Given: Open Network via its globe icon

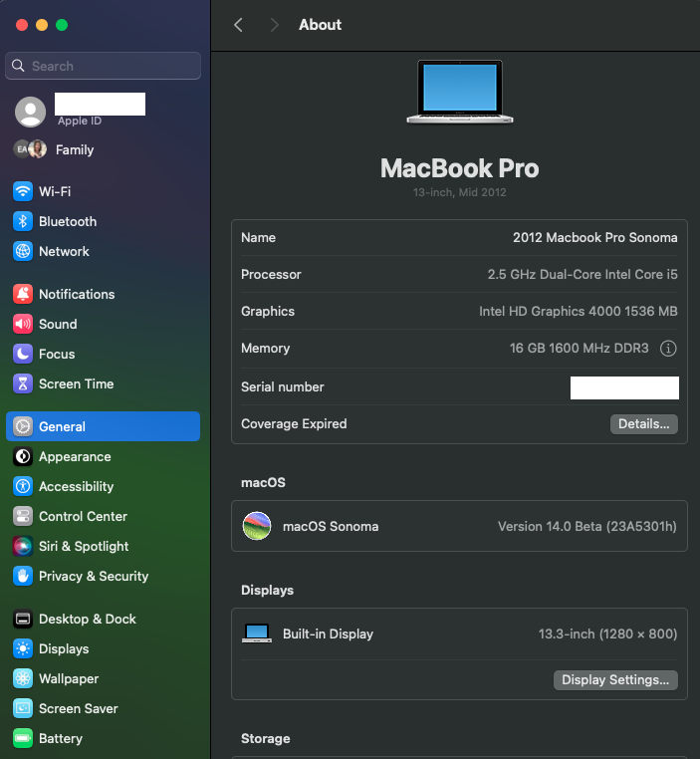Looking at the screenshot, I should (23, 251).
